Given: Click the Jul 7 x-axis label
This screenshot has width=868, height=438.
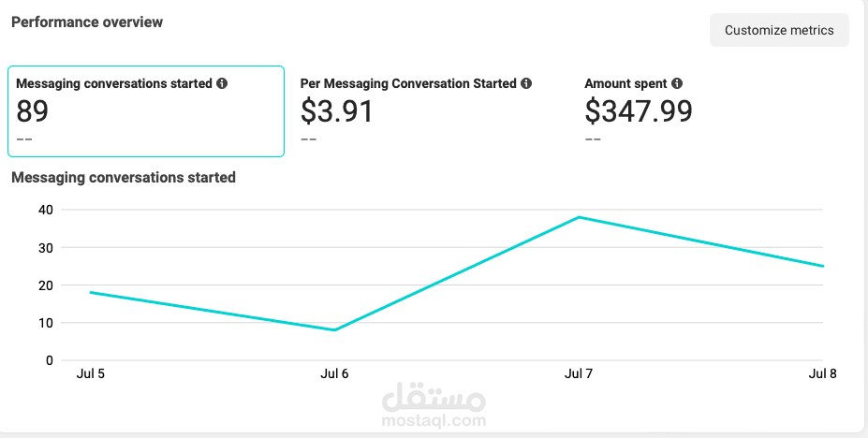Looking at the screenshot, I should tap(579, 374).
